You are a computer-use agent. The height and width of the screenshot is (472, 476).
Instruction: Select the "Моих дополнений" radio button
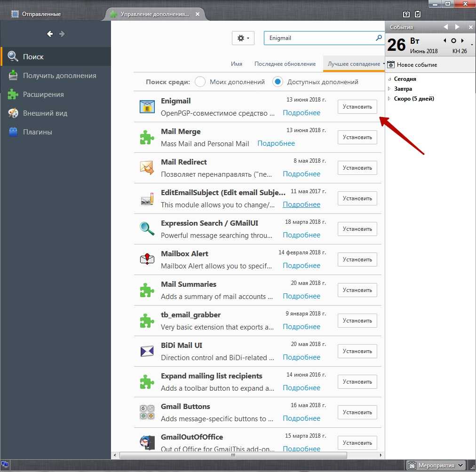(x=200, y=82)
